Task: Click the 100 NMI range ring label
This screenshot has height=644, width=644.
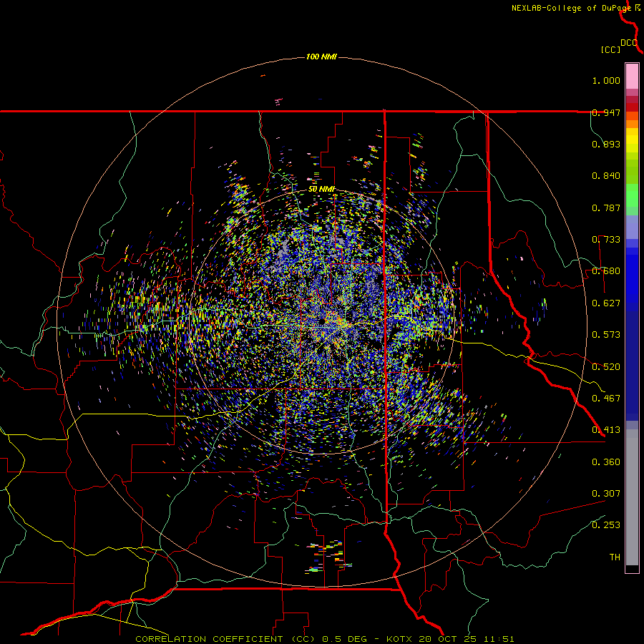Action: [321, 57]
